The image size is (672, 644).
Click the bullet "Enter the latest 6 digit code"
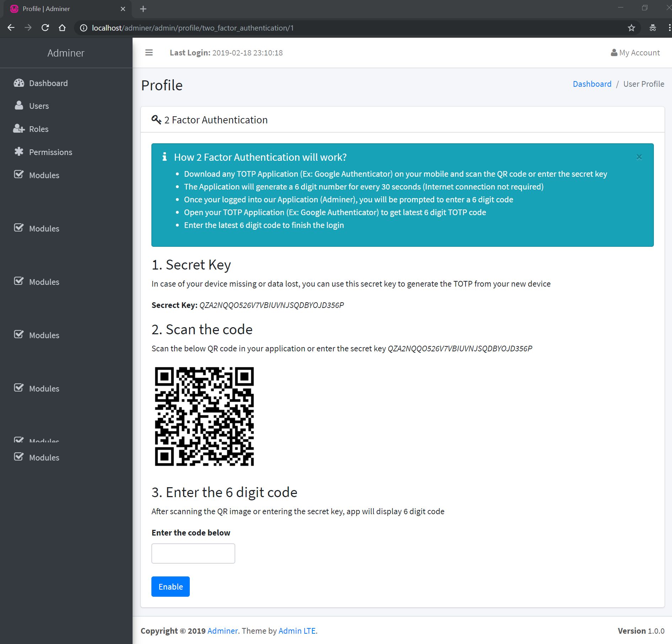coord(264,225)
